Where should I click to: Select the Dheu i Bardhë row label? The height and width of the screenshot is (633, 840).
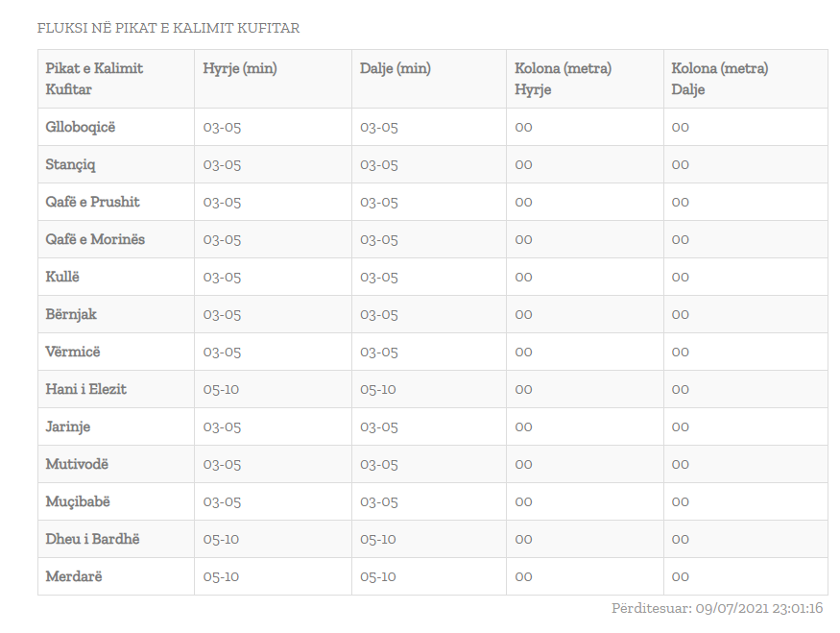[92, 539]
